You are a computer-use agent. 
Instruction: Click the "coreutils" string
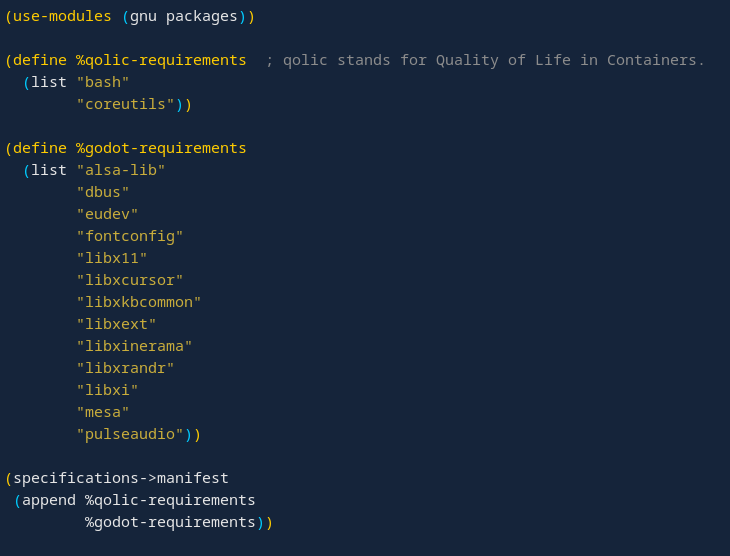[126, 104]
